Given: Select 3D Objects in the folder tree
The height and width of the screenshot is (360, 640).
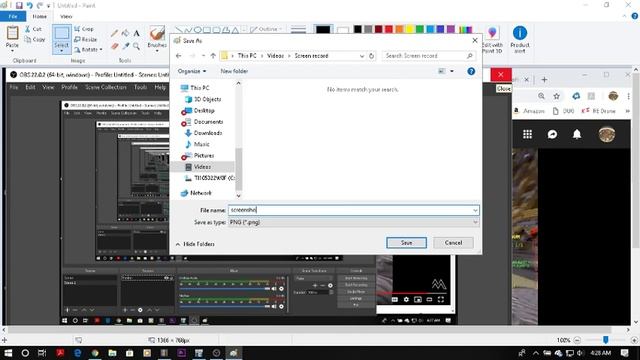Looking at the screenshot, I should (207, 99).
